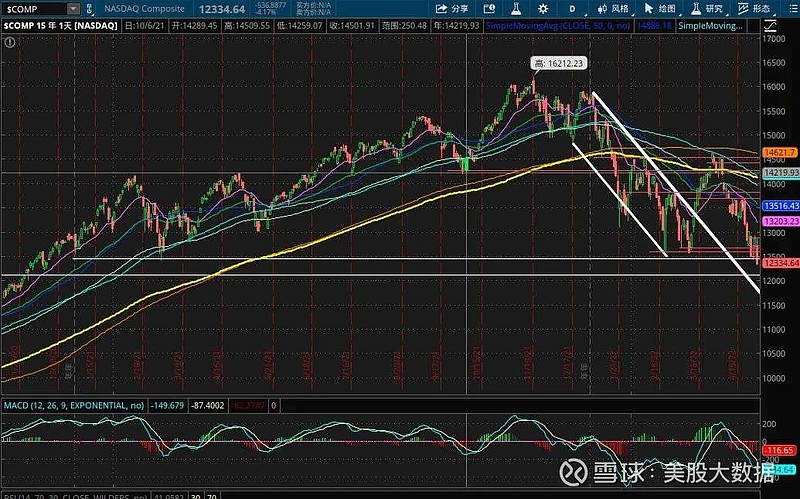The width and height of the screenshot is (800, 499).
Task: Open the D timeframe dropdown
Action: coord(572,9)
